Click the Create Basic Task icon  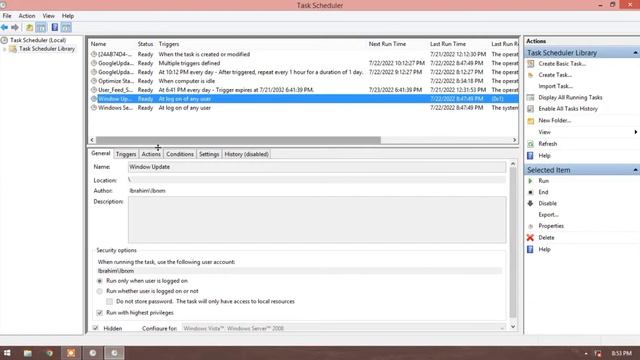(x=531, y=64)
